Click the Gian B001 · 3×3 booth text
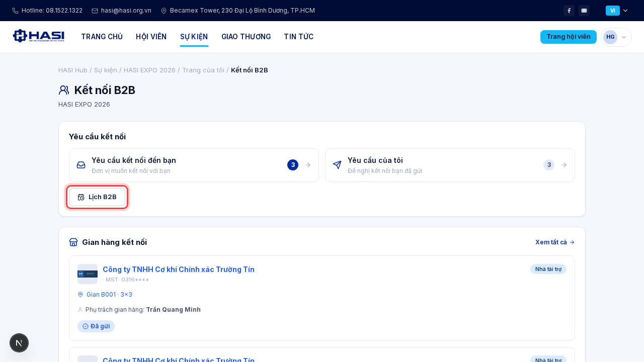 coord(109,295)
